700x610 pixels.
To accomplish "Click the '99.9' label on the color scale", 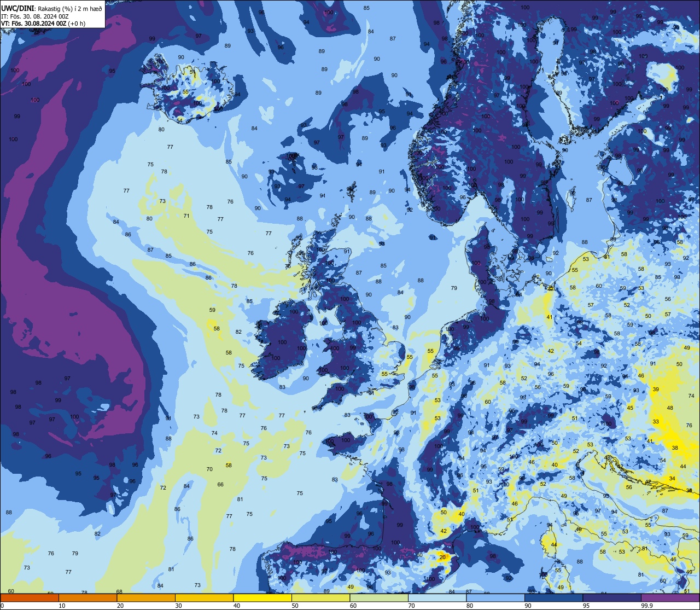I will click(647, 606).
